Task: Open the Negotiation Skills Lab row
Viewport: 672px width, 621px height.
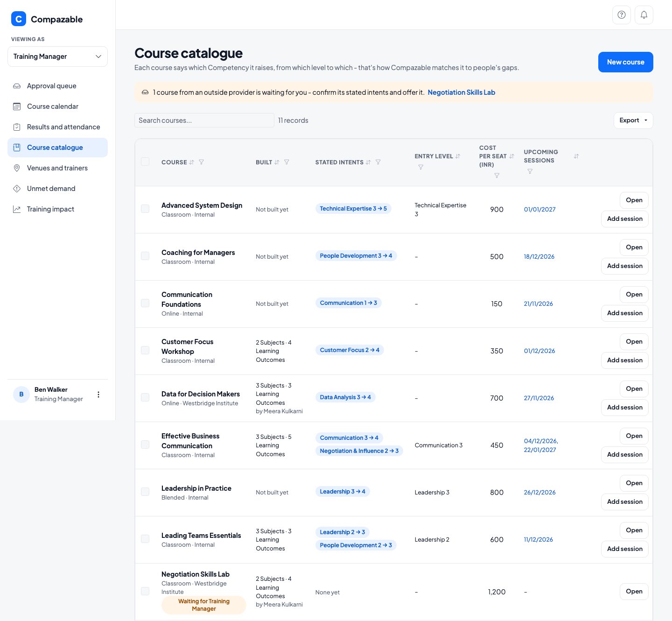Action: tap(634, 592)
